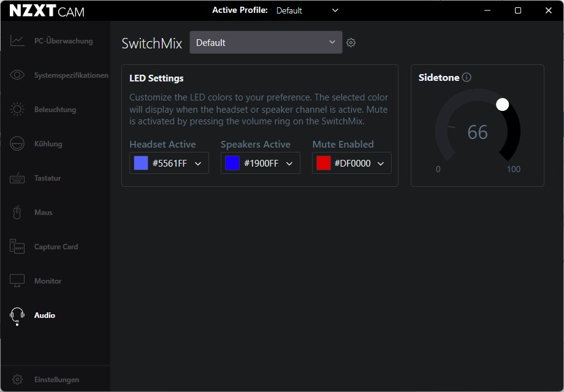Click the Audio headset icon
This screenshot has height=392, width=564.
point(17,316)
